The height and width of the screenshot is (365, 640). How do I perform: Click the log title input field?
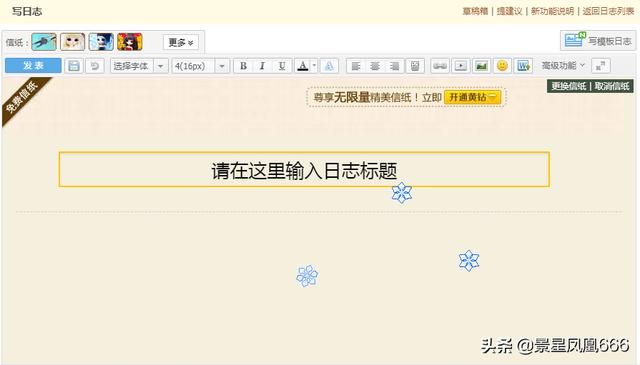click(304, 169)
